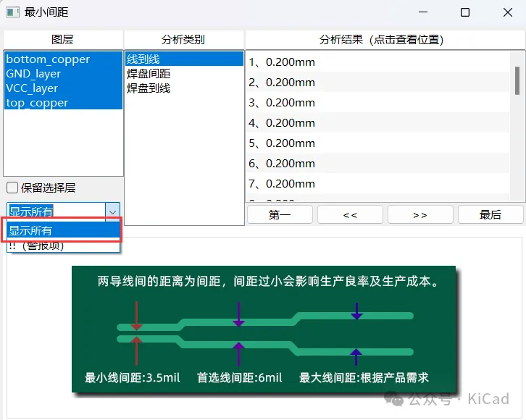Choose the 焊盘间距 analysis category
Viewport: 526px width, 420px height.
(x=184, y=73)
